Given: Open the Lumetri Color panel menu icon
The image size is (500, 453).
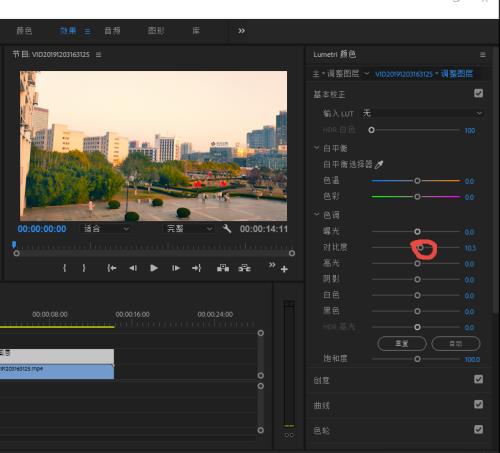Looking at the screenshot, I should pos(482,55).
